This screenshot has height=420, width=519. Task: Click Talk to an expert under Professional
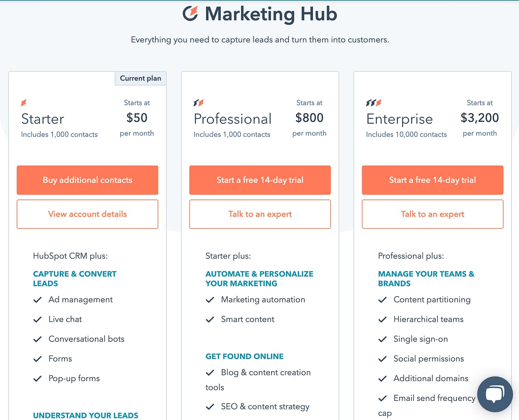[260, 214]
